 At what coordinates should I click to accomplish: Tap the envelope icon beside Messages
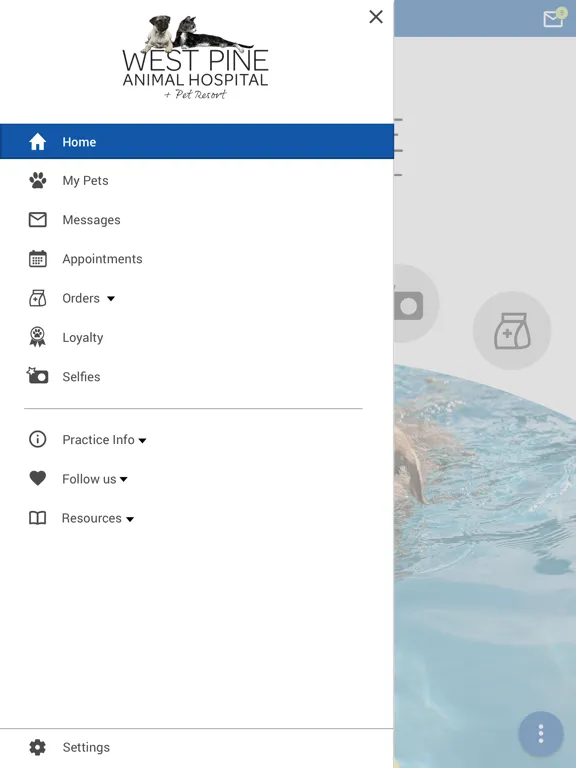pos(38,220)
